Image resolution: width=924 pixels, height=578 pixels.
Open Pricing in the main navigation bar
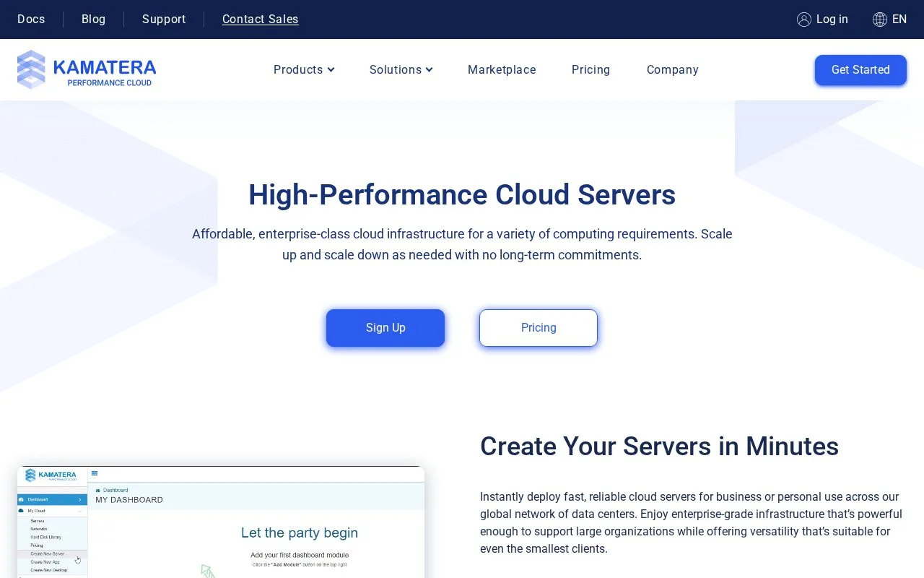[x=590, y=70]
